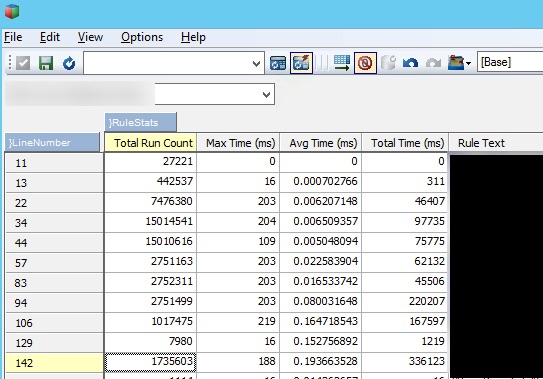Viewport: 543px width, 379px height.
Task: Select highlighted row header 142
Action: pyautogui.click(x=54, y=363)
